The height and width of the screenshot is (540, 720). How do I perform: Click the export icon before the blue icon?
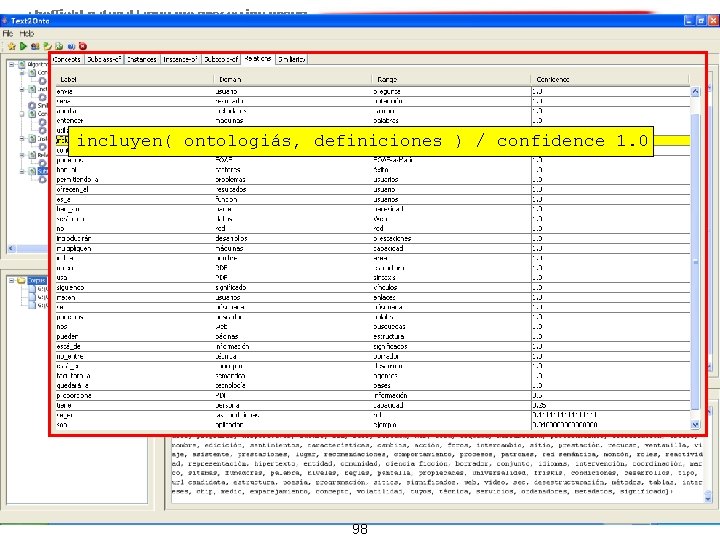click(x=59, y=46)
